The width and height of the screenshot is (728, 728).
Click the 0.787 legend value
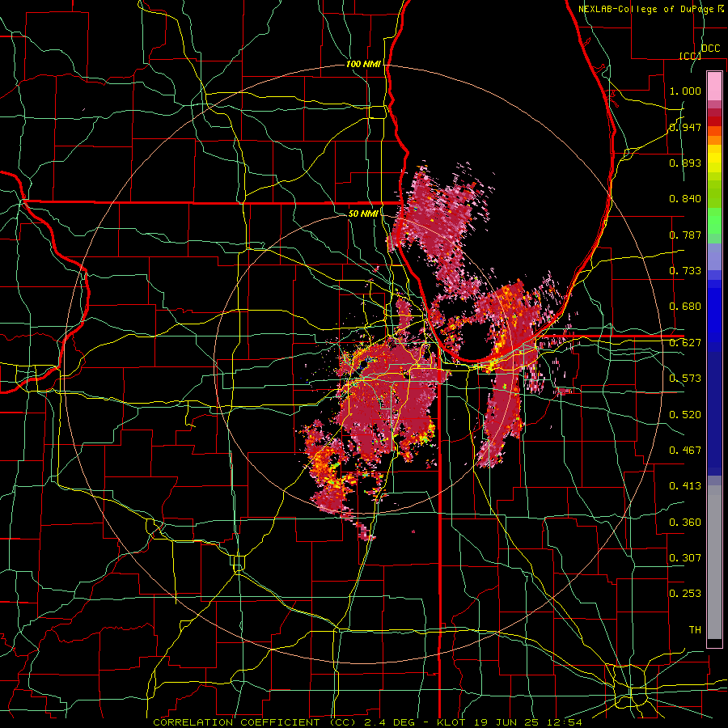(x=685, y=235)
